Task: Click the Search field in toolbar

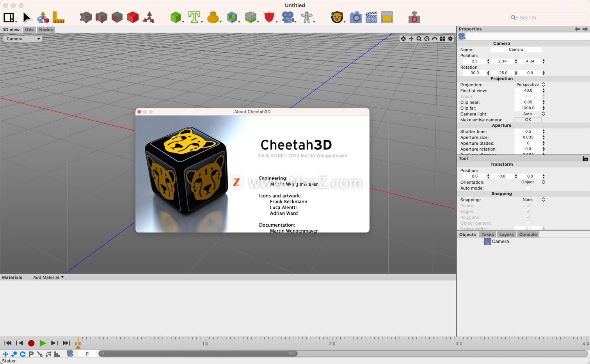Action: (x=548, y=18)
